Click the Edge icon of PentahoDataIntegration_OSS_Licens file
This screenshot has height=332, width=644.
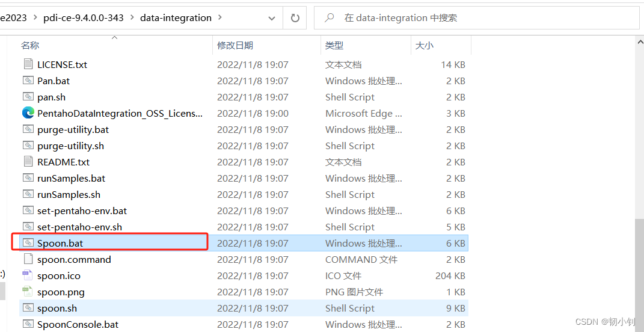tap(28, 113)
